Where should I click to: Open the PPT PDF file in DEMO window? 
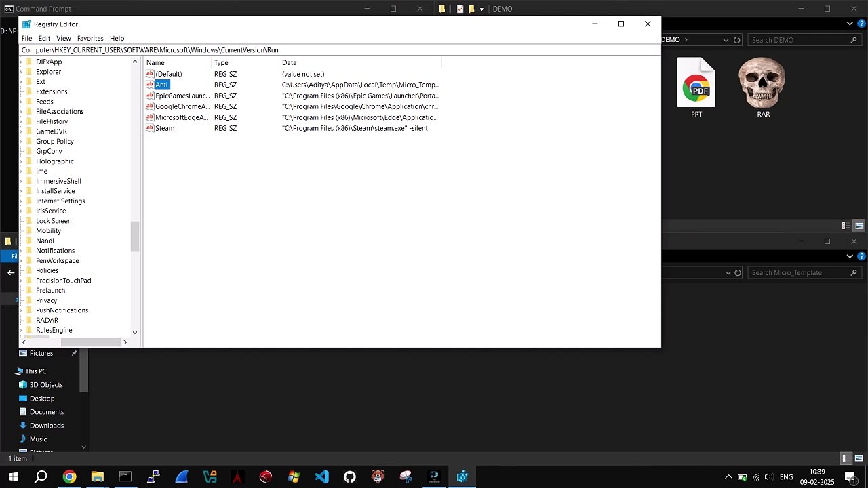[x=696, y=88]
